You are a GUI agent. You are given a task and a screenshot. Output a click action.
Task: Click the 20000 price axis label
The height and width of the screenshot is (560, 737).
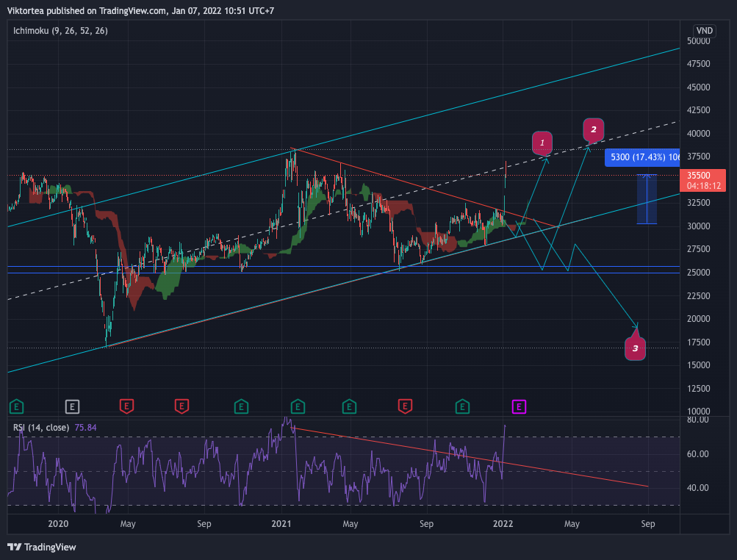click(699, 319)
